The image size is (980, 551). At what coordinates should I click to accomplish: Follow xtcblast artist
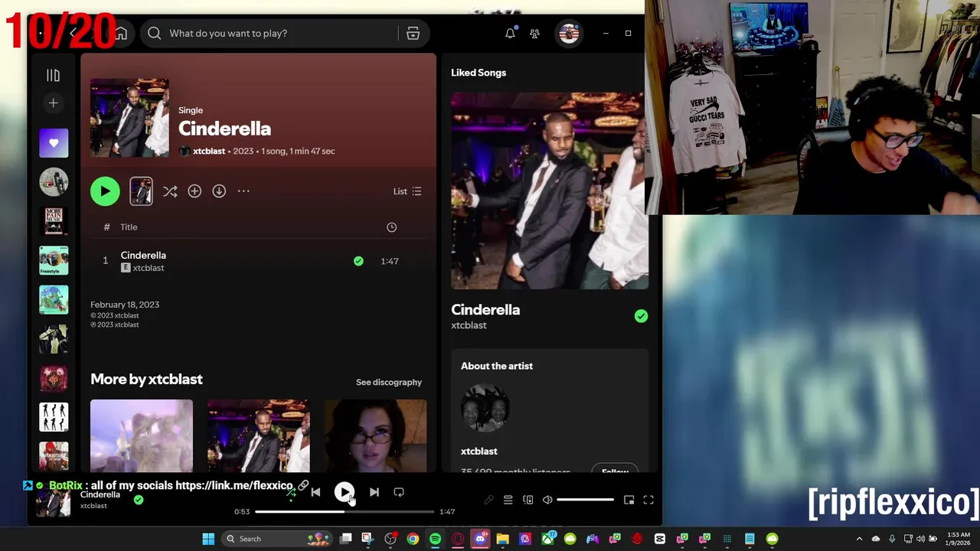(x=615, y=471)
